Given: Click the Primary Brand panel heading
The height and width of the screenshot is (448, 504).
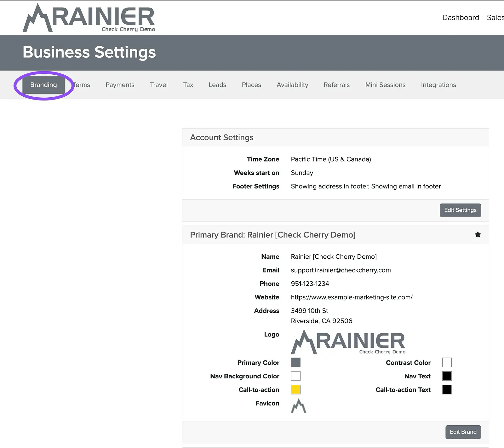Looking at the screenshot, I should pyautogui.click(x=273, y=235).
